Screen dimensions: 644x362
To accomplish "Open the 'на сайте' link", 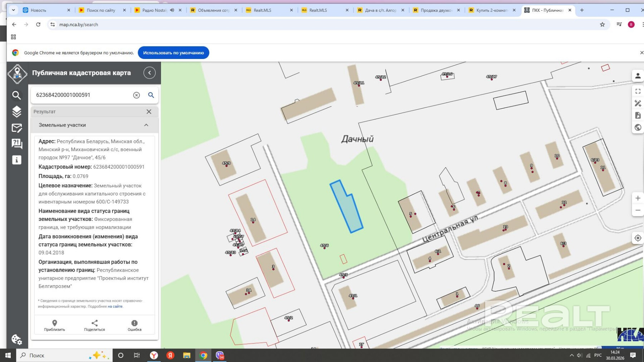I will (115, 307).
